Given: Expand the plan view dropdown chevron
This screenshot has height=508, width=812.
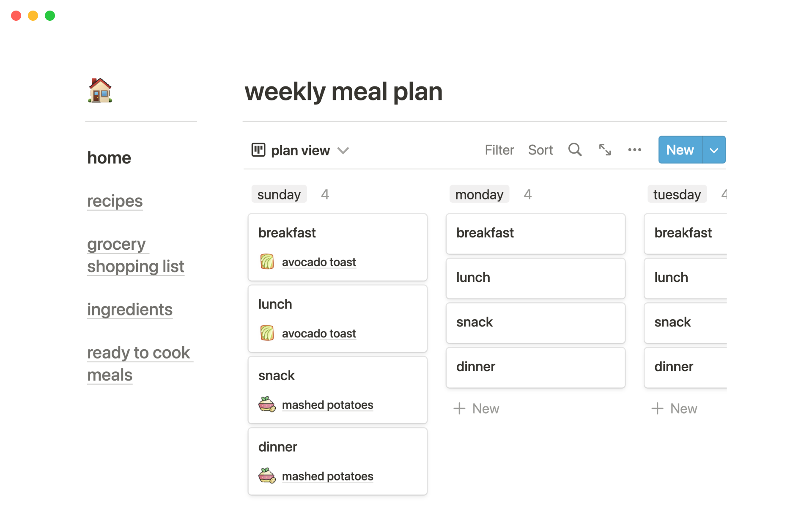Looking at the screenshot, I should click(343, 151).
